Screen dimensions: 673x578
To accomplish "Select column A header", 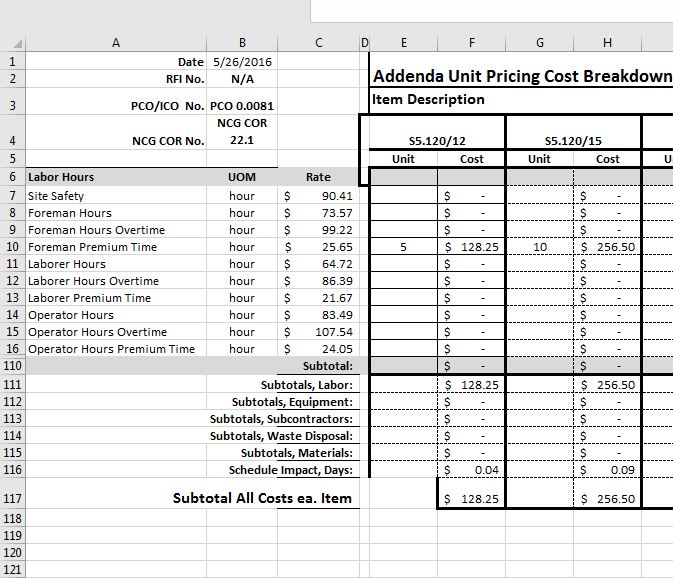I will 116,43.
